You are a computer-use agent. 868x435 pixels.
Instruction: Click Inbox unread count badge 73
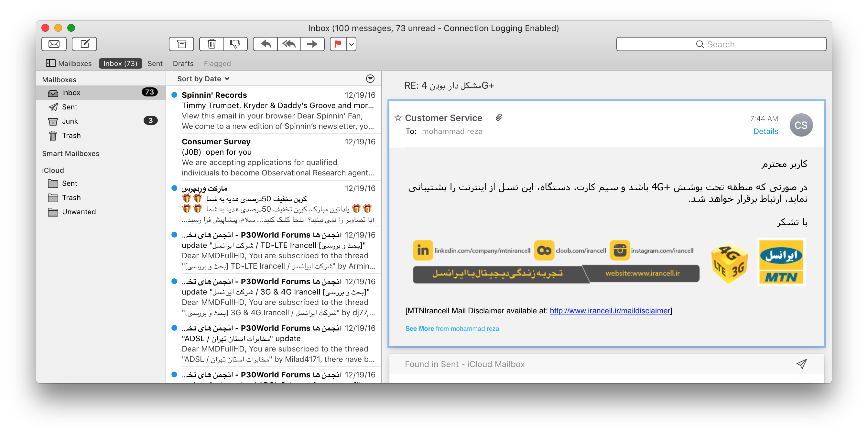pos(150,92)
